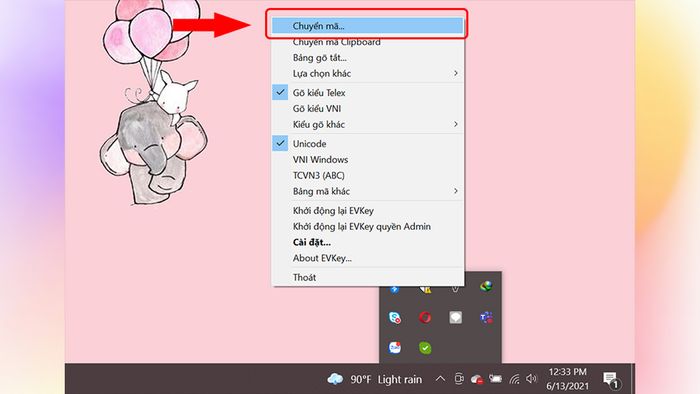Choose Chuyển mã Clipboard from the menu
Screen dimensions: 700x394
click(367, 42)
